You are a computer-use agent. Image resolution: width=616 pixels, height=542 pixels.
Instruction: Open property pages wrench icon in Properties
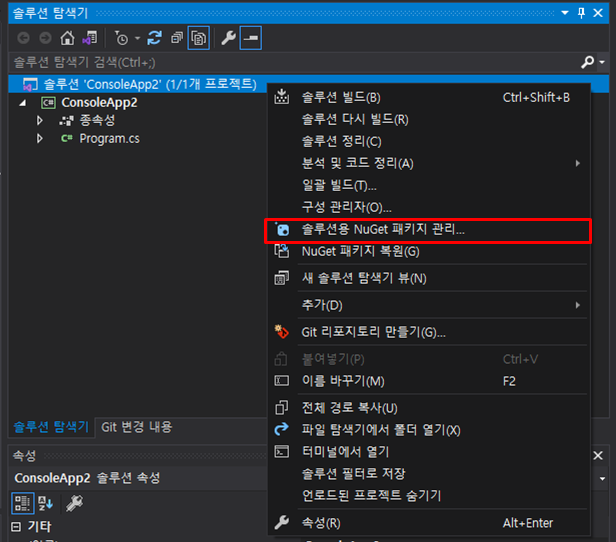(74, 503)
